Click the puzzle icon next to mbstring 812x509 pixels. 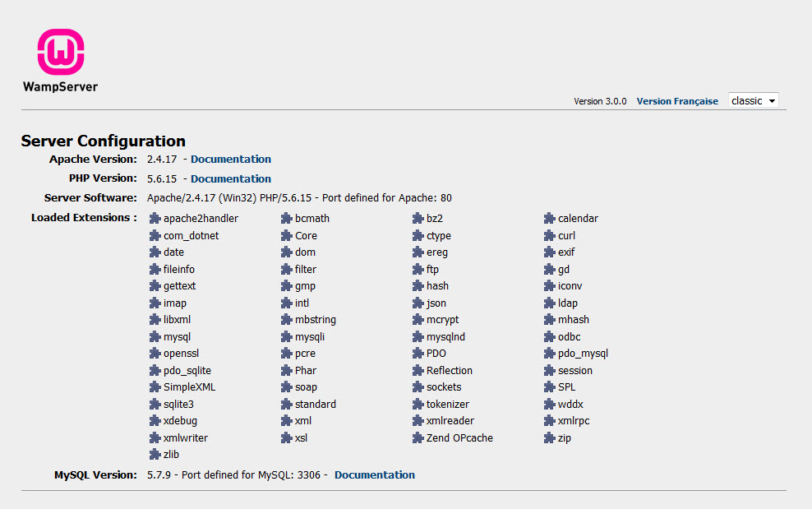287,320
